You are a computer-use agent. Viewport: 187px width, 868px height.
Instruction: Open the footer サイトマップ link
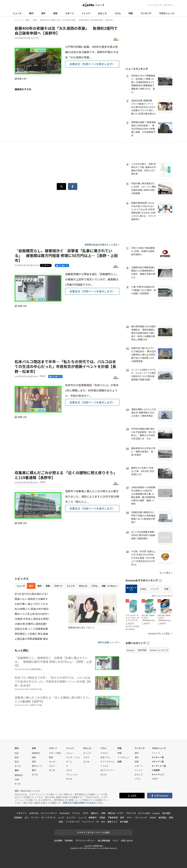pyautogui.click(x=158, y=774)
